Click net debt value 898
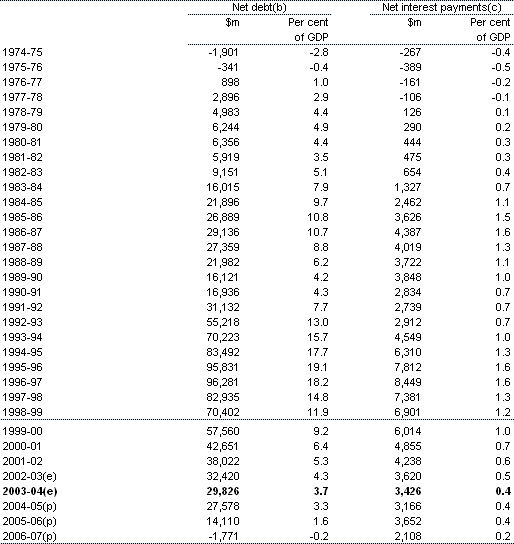This screenshot has height=544, width=514. [x=230, y=82]
